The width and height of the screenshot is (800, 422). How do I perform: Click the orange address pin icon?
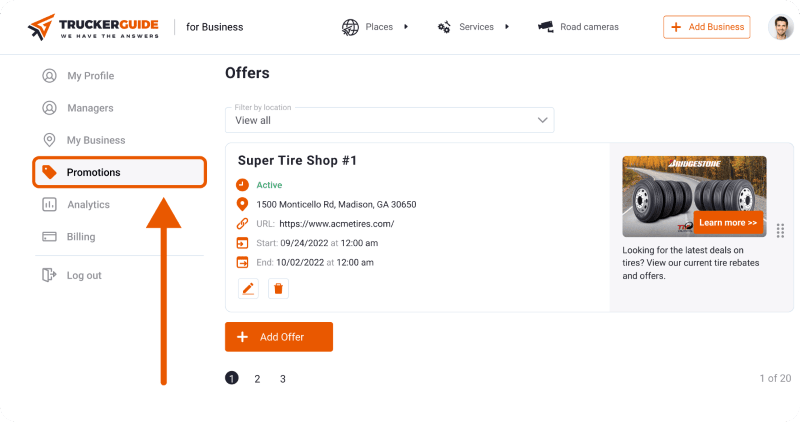[242, 204]
